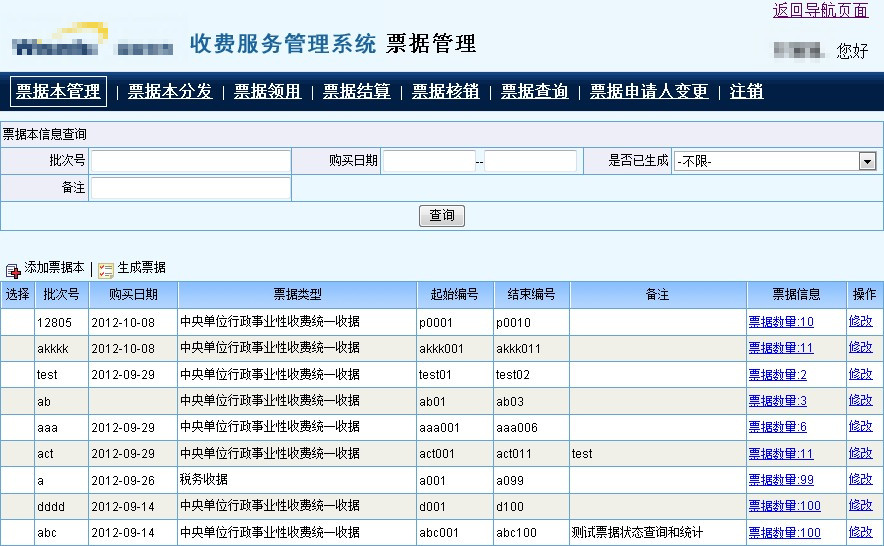The image size is (884, 546).
Task: Switch to 票据本分发 menu item
Action: pos(170,91)
